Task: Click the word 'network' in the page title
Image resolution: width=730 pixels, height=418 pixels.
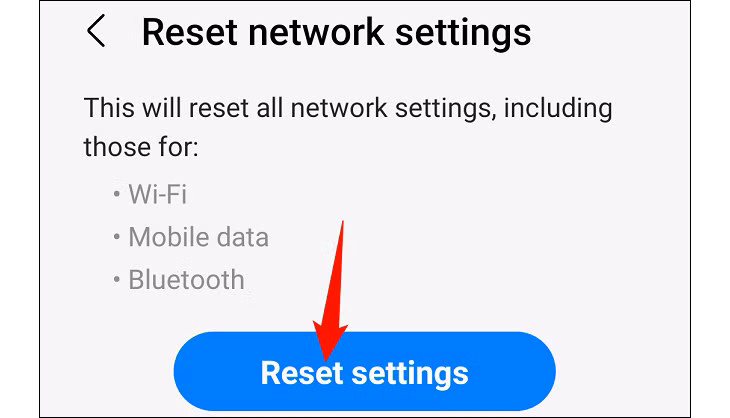Action: (317, 32)
